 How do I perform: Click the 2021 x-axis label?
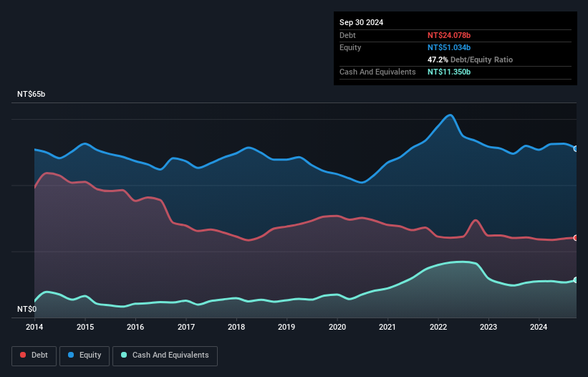[x=387, y=327]
